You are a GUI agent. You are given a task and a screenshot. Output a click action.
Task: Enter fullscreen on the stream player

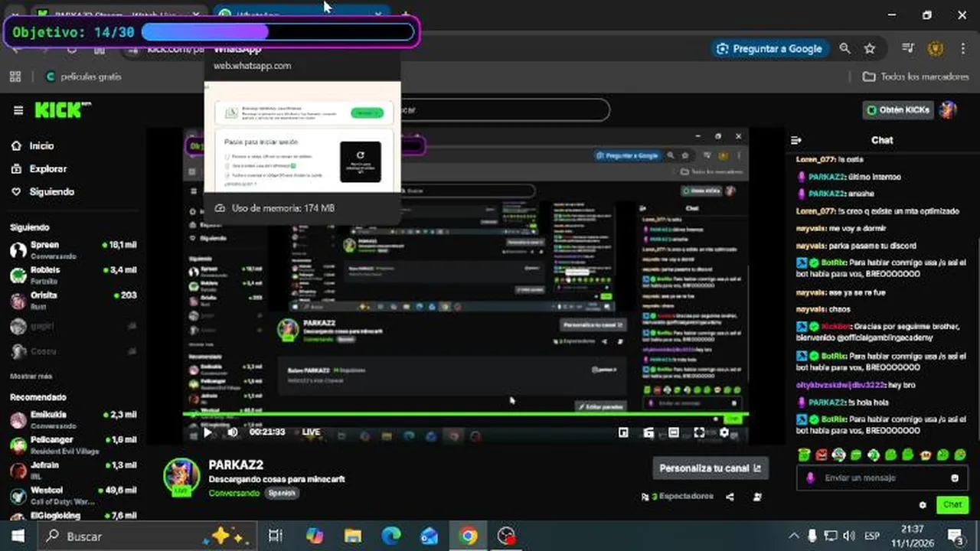point(699,432)
